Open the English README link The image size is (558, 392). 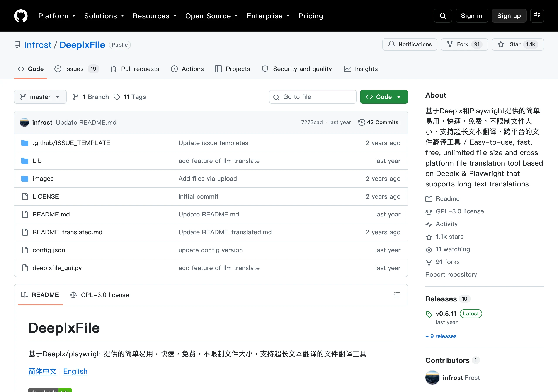point(75,372)
